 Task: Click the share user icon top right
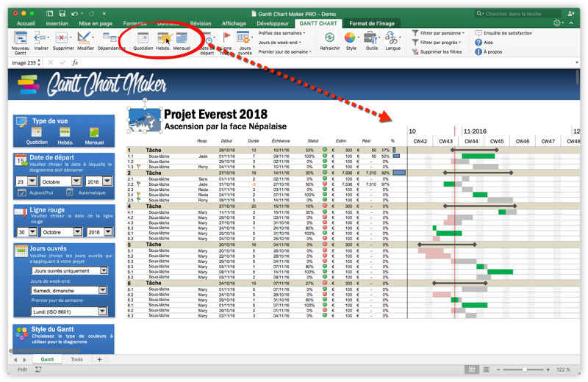pyautogui.click(x=571, y=13)
